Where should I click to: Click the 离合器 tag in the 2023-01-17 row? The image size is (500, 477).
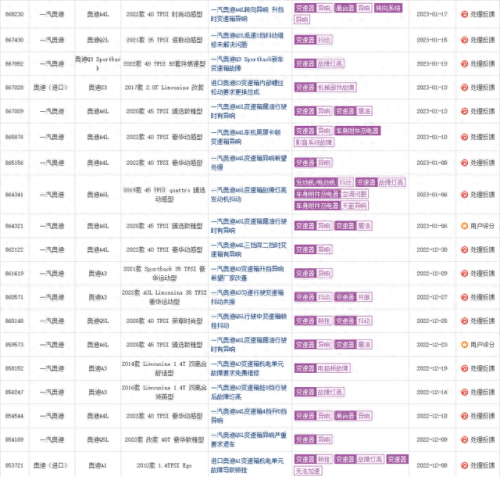click(345, 8)
